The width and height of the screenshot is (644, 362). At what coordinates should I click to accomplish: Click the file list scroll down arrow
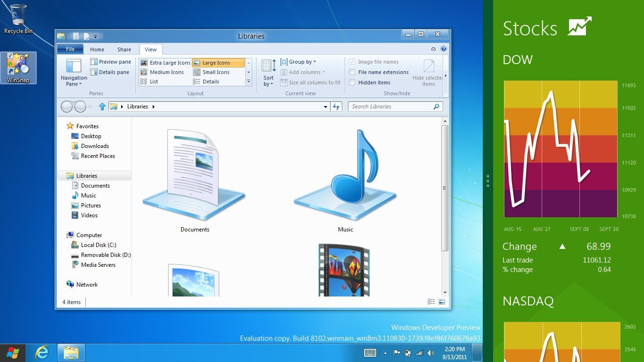point(445,293)
